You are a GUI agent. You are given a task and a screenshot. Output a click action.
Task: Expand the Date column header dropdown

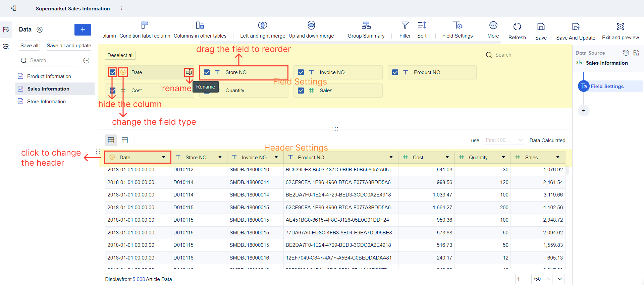(x=164, y=158)
